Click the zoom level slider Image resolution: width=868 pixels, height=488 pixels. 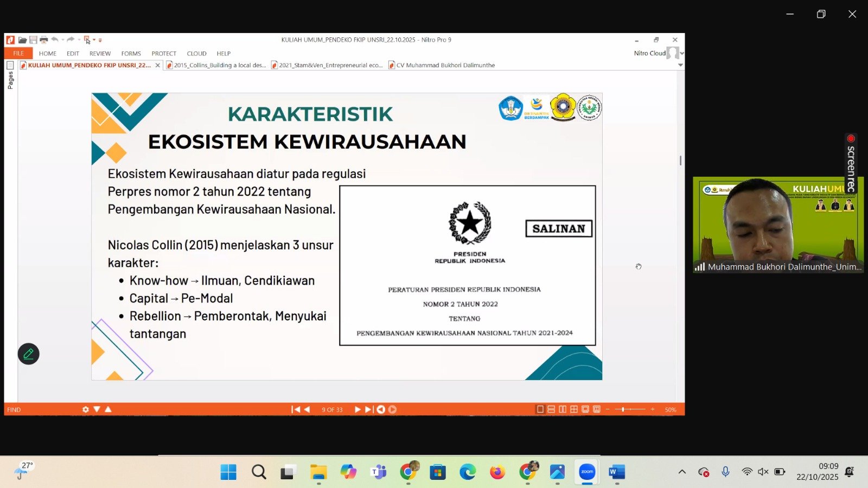tap(623, 409)
